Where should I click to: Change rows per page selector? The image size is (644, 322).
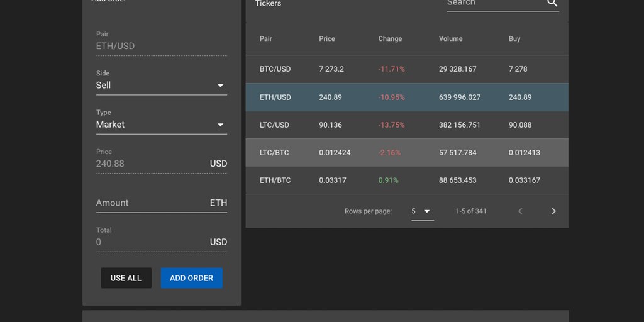coord(423,211)
